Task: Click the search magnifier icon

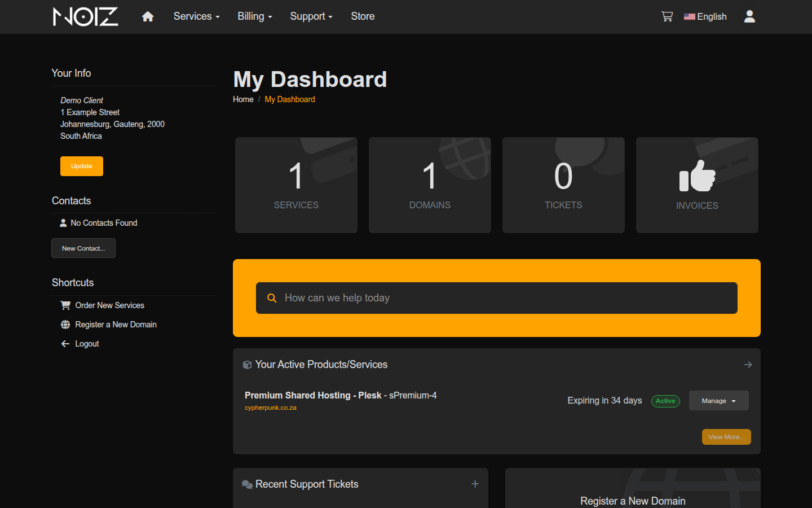Action: [272, 298]
